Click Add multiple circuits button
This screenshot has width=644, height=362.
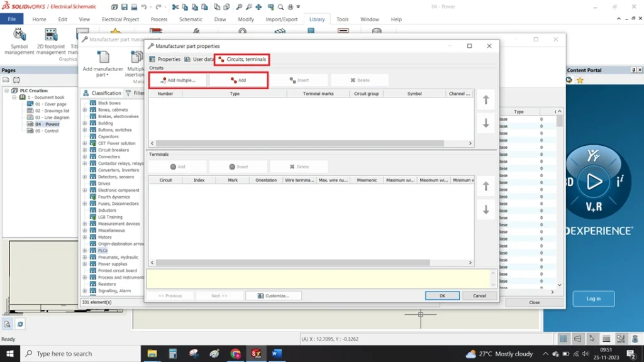pos(178,80)
